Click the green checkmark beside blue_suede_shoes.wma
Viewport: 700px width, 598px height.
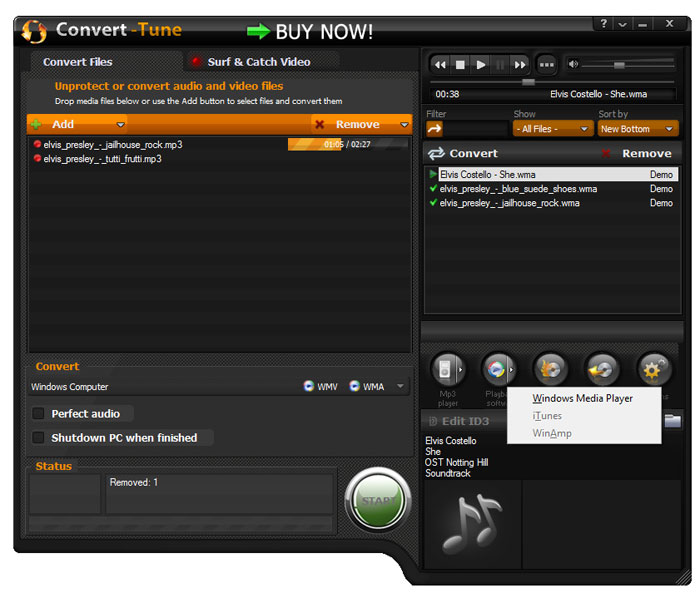point(433,188)
